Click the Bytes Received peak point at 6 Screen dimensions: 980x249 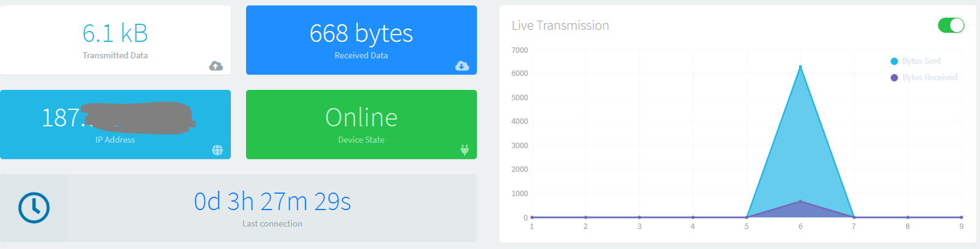tap(800, 201)
